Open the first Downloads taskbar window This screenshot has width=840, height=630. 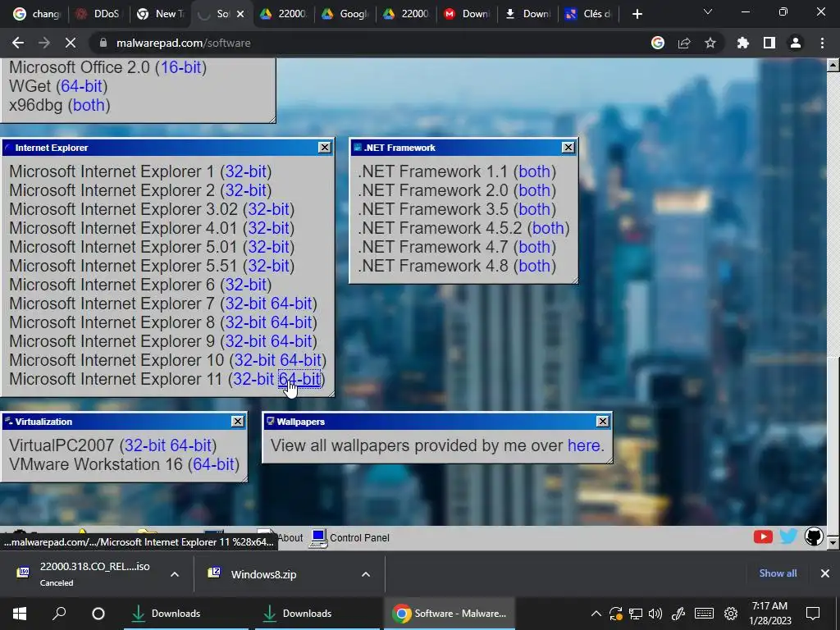[186, 614]
